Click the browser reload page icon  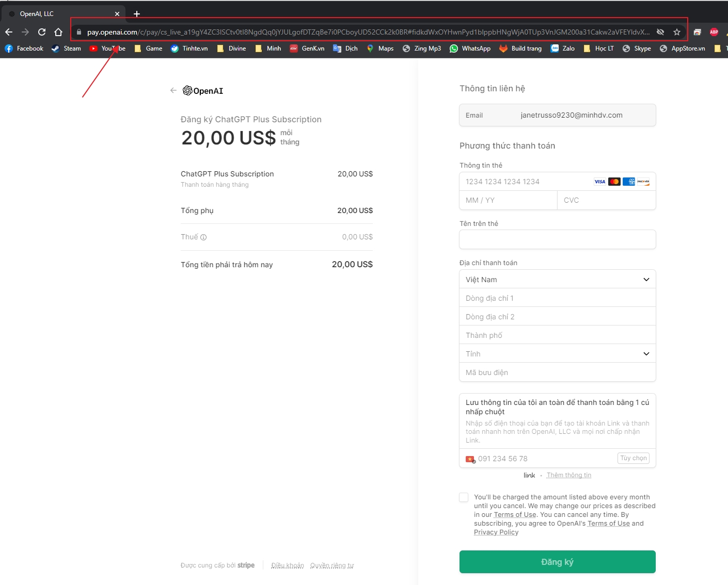click(x=42, y=32)
